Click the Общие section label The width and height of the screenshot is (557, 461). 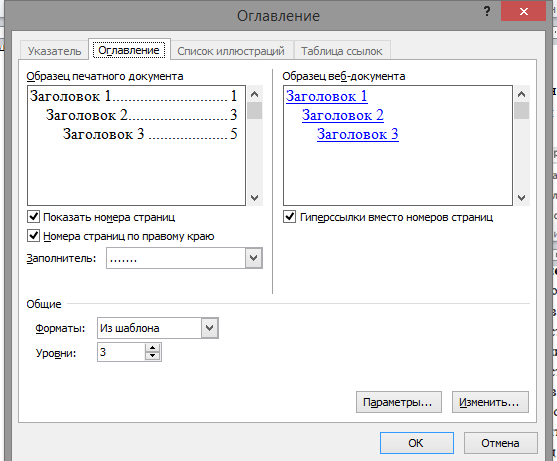[x=44, y=304]
